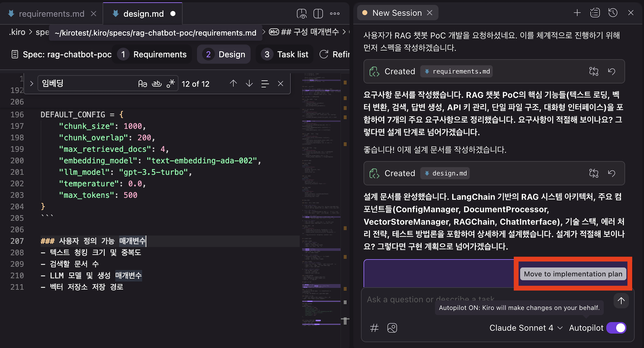
Task: Click the "chunk_size": 1000 code line
Action: pyautogui.click(x=102, y=126)
